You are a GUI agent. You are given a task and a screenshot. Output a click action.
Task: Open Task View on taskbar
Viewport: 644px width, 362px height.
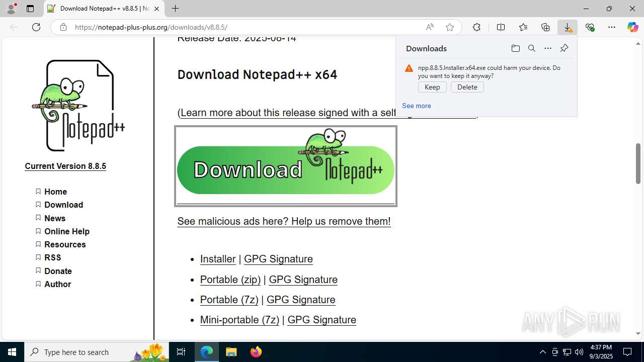(181, 352)
